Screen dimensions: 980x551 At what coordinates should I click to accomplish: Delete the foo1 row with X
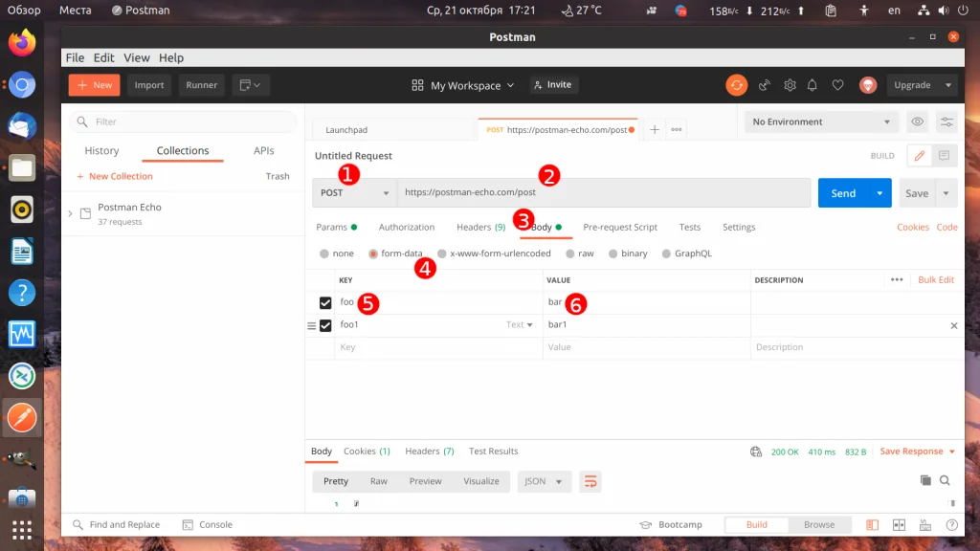[x=954, y=325]
